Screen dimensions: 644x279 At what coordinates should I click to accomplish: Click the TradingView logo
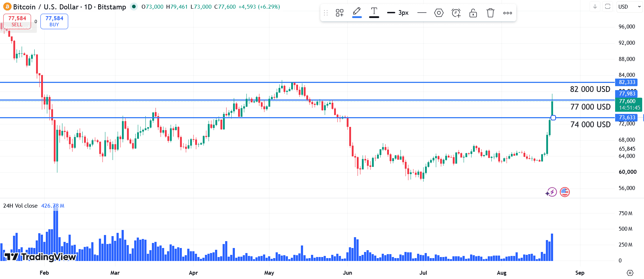point(40,257)
